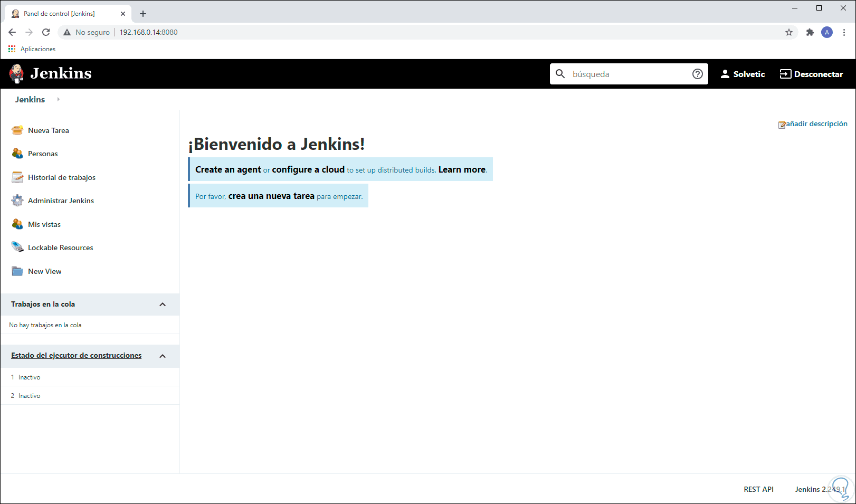This screenshot has height=504, width=856.
Task: Open the Chrome profile avatar
Action: (x=827, y=32)
